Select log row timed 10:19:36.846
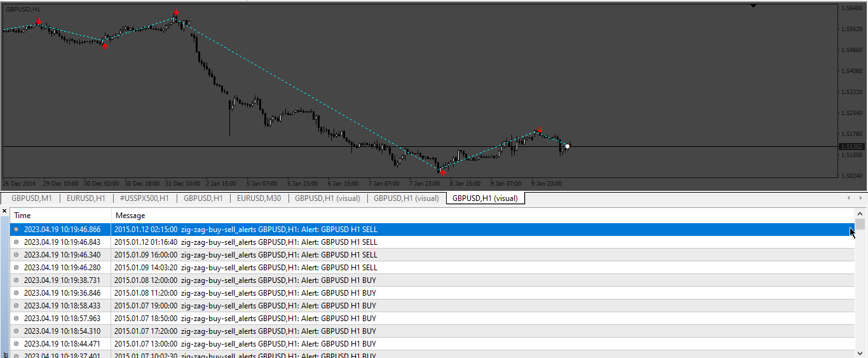 click(x=432, y=293)
